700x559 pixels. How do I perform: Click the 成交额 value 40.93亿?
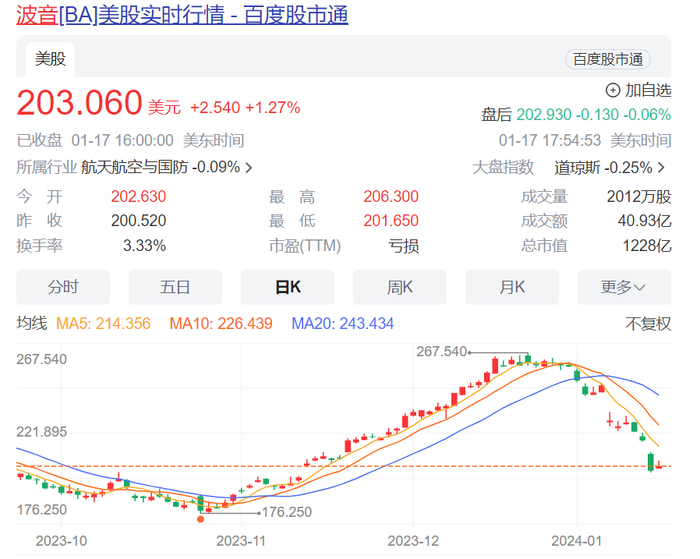click(x=645, y=221)
